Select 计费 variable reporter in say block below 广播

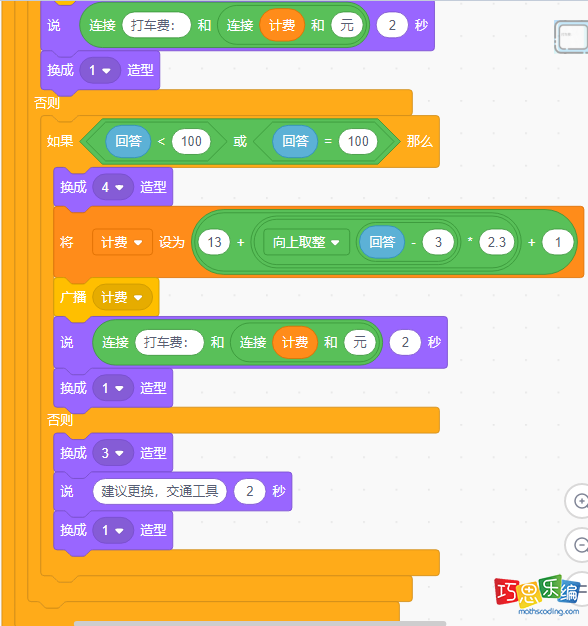(x=295, y=343)
